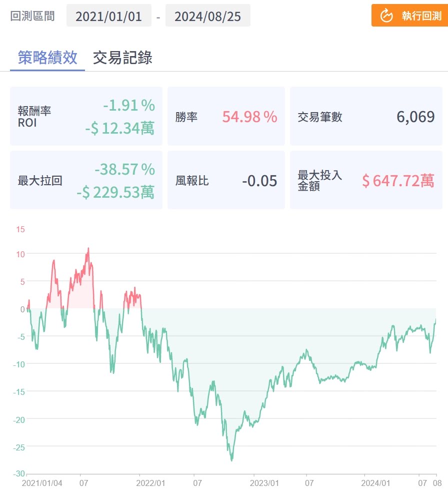Click the 2023/01 x-axis label
Viewport: 448px width, 495px height.
(x=264, y=483)
